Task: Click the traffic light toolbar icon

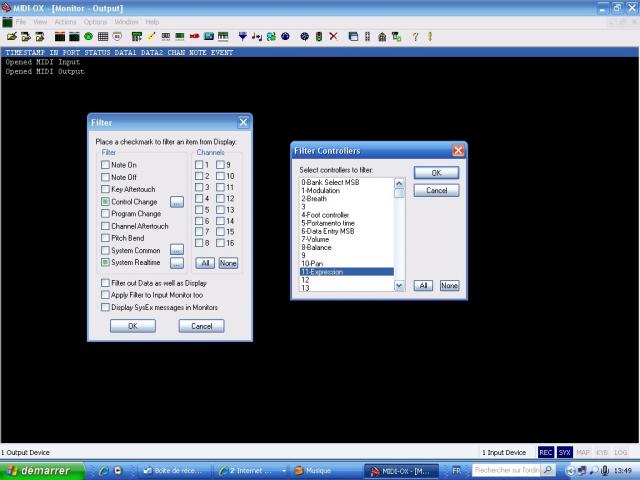Action: tap(319, 37)
